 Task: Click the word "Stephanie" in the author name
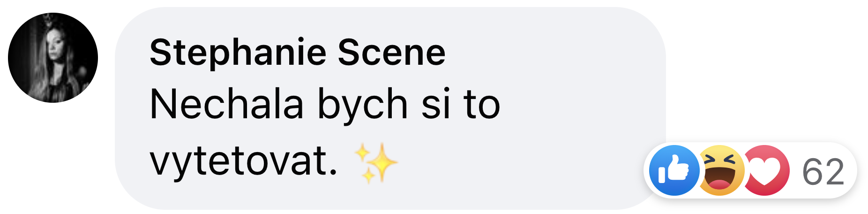(238, 53)
